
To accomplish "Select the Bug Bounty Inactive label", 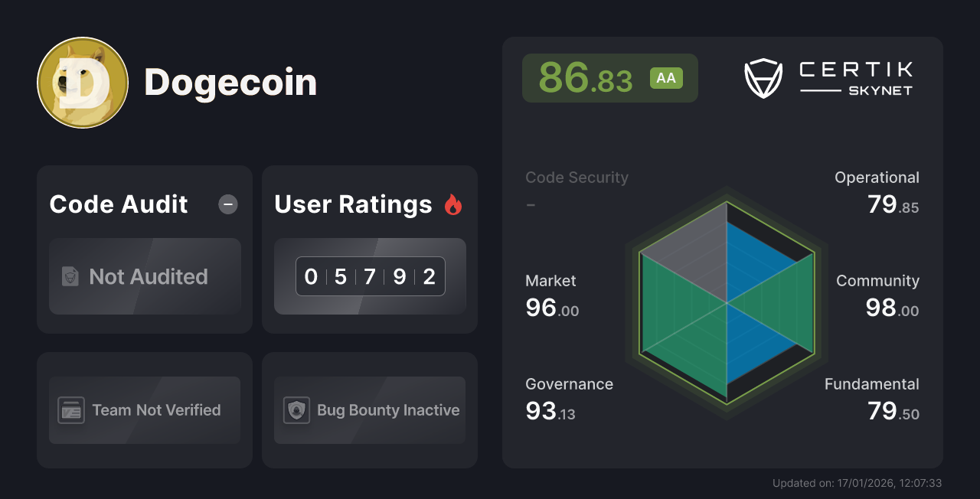I will (x=388, y=410).
